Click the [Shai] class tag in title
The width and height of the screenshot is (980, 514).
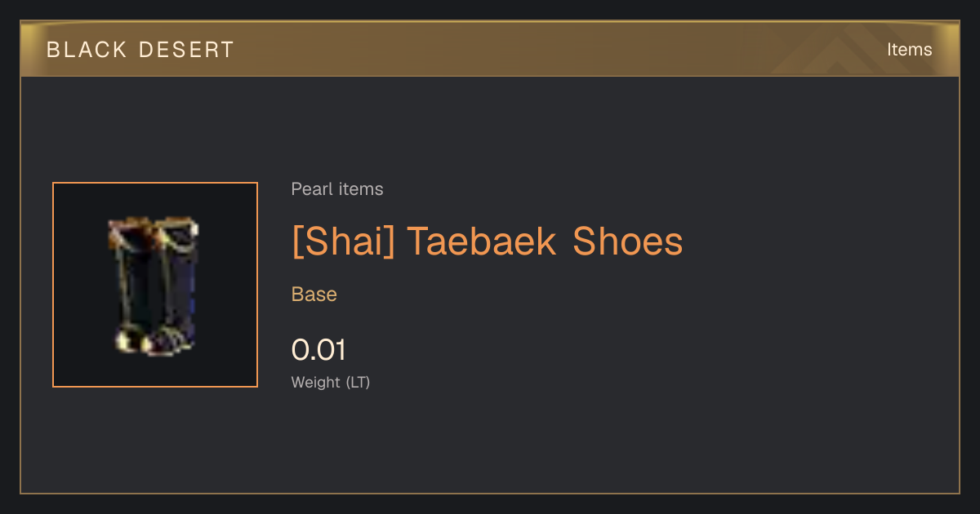tap(343, 241)
